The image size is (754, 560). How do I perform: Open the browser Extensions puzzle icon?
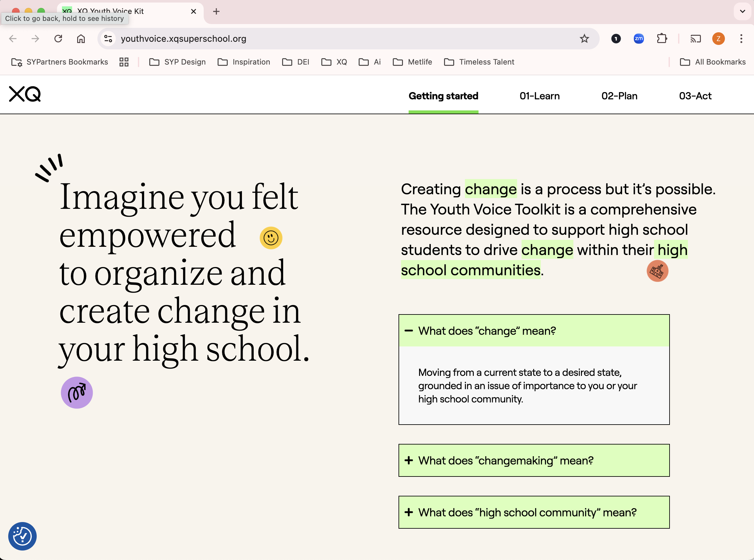[661, 39]
